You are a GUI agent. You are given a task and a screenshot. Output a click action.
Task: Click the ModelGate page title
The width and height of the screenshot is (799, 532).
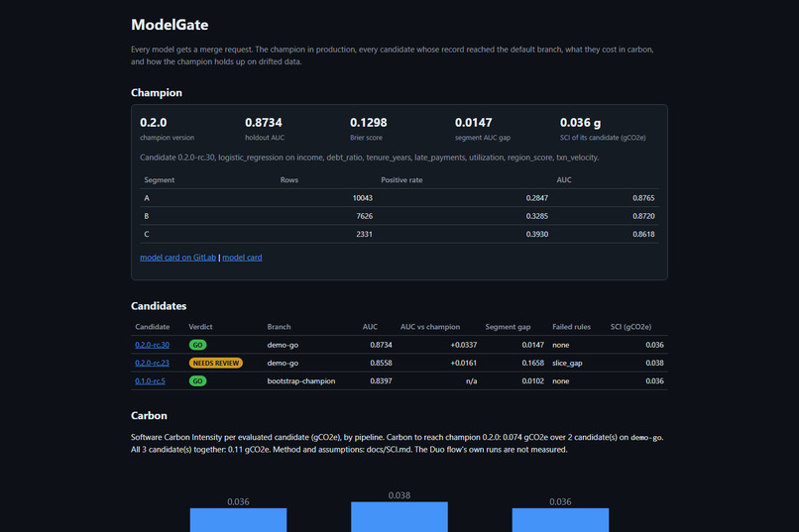click(x=170, y=25)
